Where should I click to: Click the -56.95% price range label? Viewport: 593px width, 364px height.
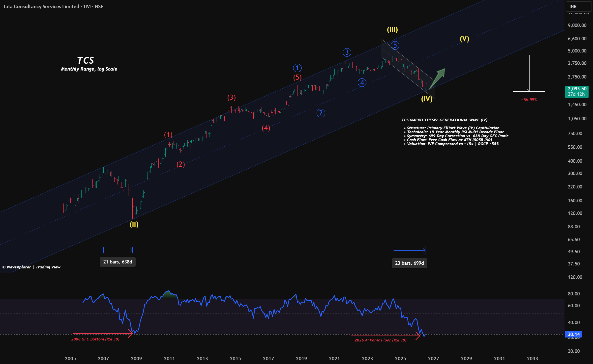coord(529,100)
